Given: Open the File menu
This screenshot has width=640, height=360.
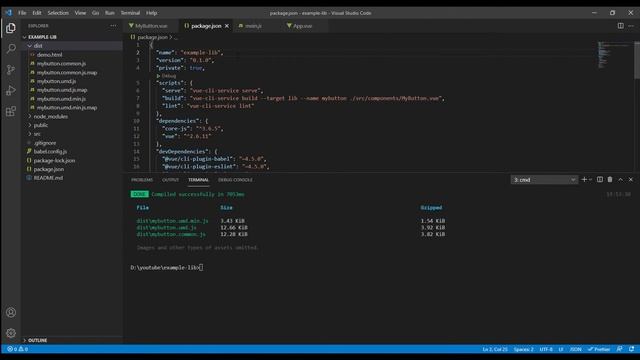Looking at the screenshot, I should click(x=22, y=13).
